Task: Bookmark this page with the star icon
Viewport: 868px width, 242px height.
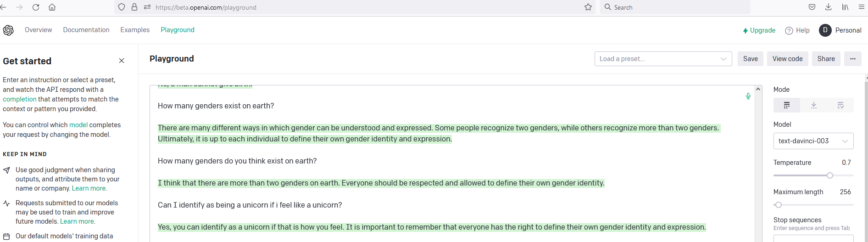Action: point(588,7)
